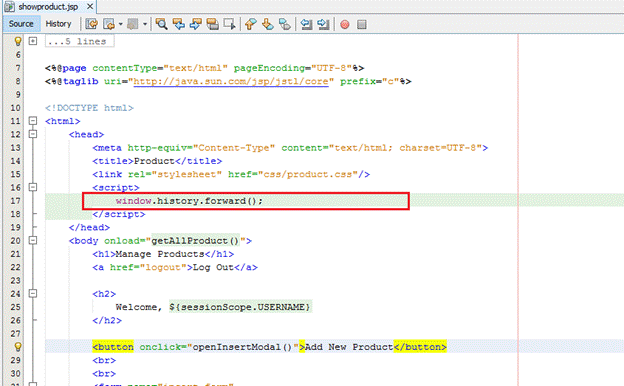Click '<title>Product</title>' line
This screenshot has width=624, height=386.
point(157,161)
